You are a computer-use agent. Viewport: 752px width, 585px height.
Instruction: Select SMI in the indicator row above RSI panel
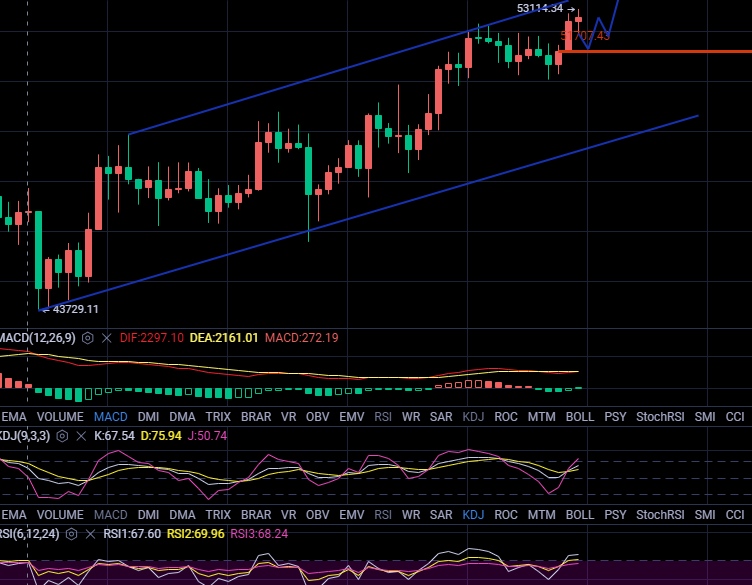(705, 515)
